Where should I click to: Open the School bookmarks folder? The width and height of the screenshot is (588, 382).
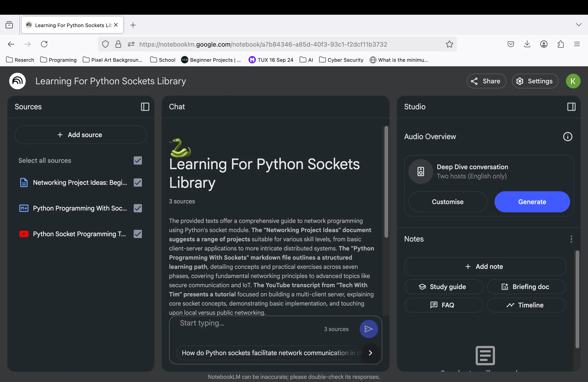pos(163,60)
